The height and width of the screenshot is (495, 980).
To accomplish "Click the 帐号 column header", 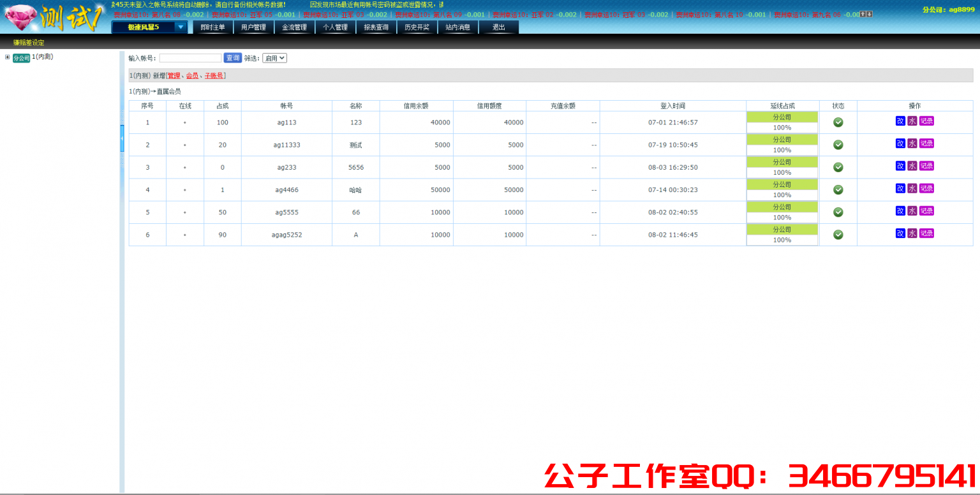I will 286,106.
